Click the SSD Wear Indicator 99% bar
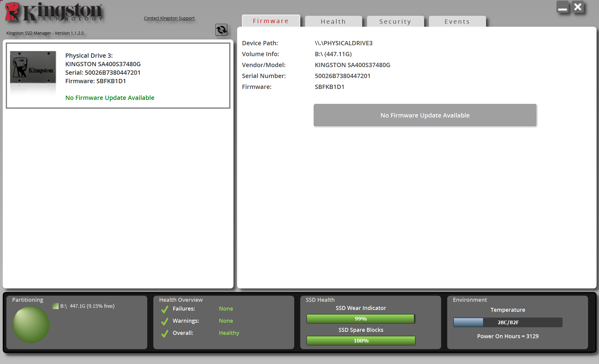The width and height of the screenshot is (599, 364). click(x=361, y=319)
